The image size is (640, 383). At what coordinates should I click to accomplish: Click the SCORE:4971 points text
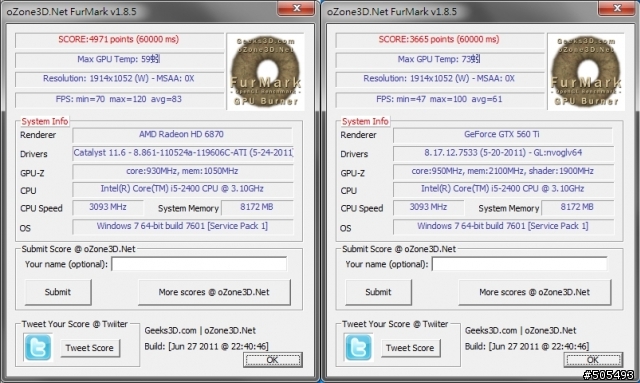click(x=118, y=39)
